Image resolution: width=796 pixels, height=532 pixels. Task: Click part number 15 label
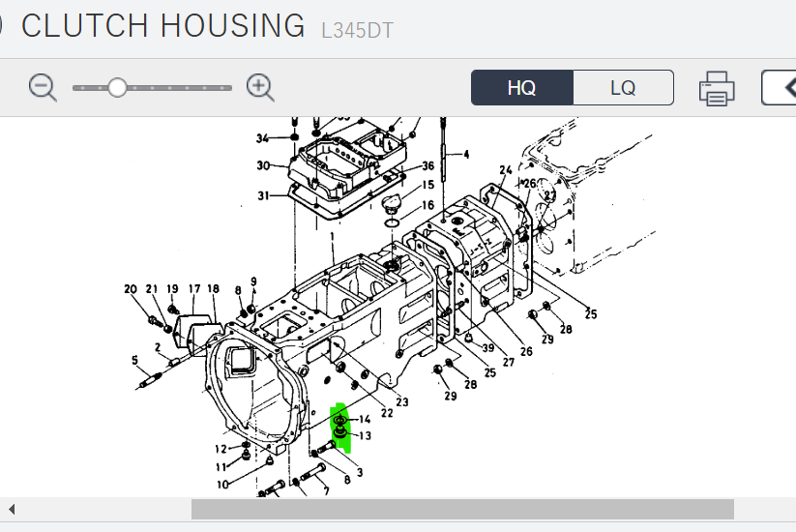coord(427,185)
